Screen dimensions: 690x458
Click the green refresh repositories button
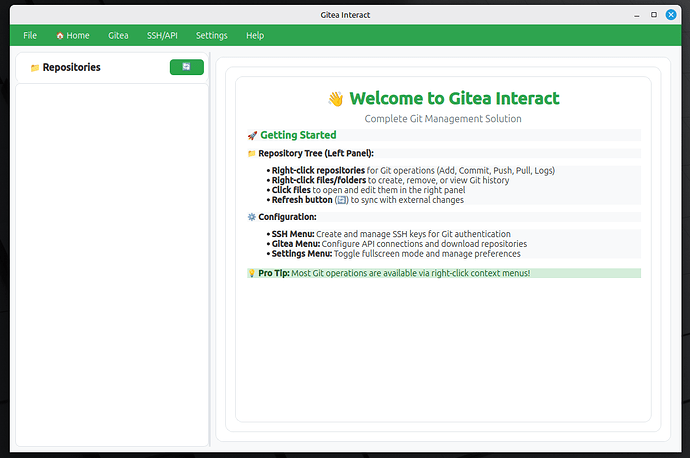point(187,67)
